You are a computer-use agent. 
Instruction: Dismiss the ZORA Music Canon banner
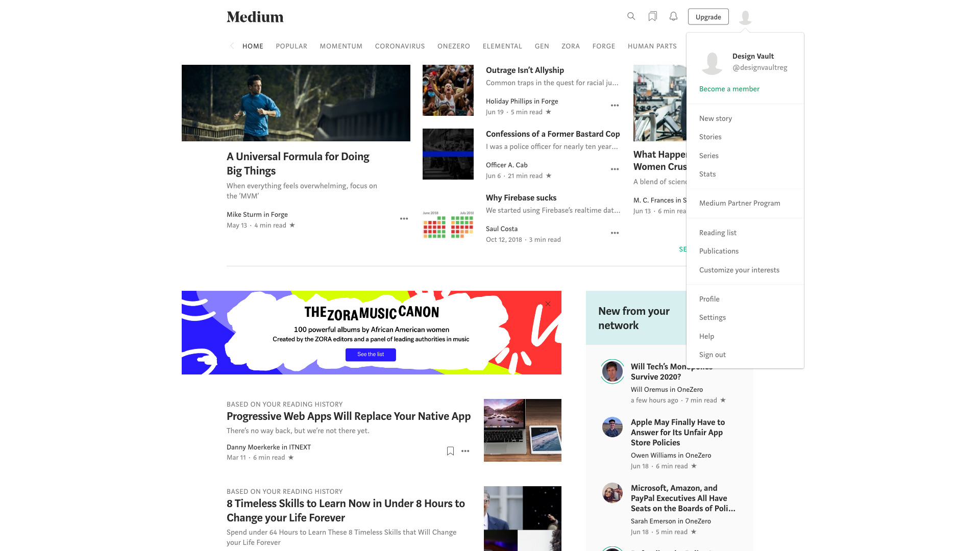548,304
